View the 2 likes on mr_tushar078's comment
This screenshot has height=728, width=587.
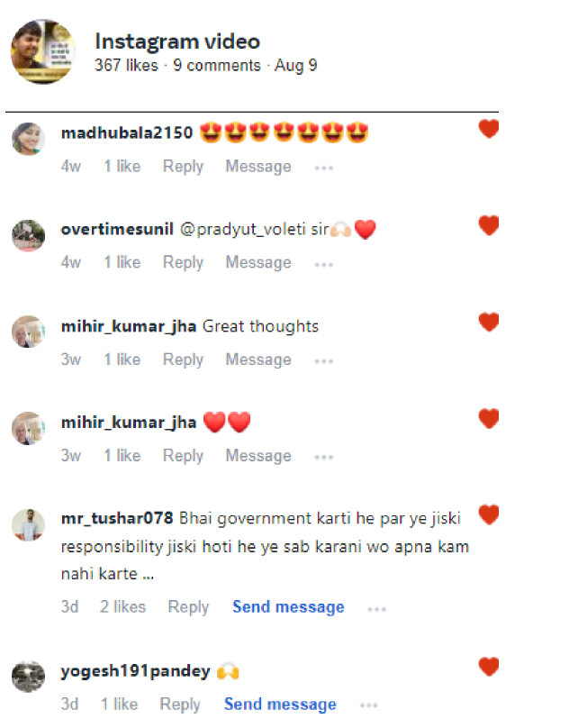pyautogui.click(x=123, y=607)
